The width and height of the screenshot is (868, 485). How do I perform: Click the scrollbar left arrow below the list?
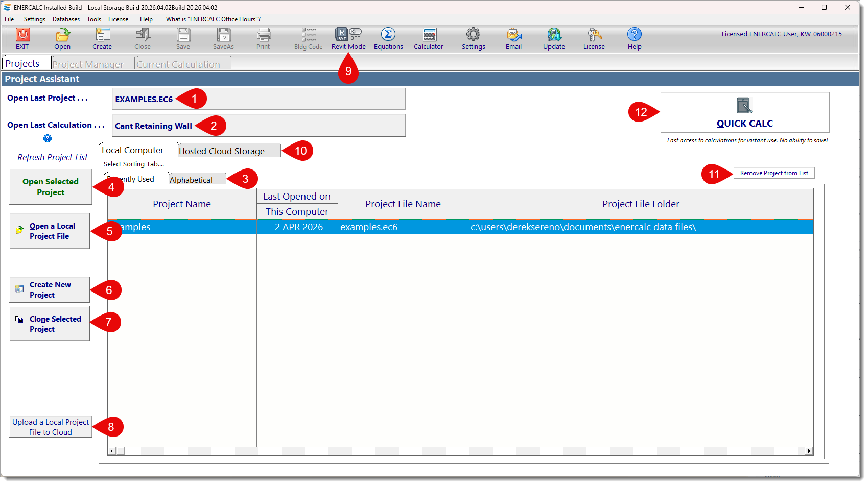click(x=112, y=451)
